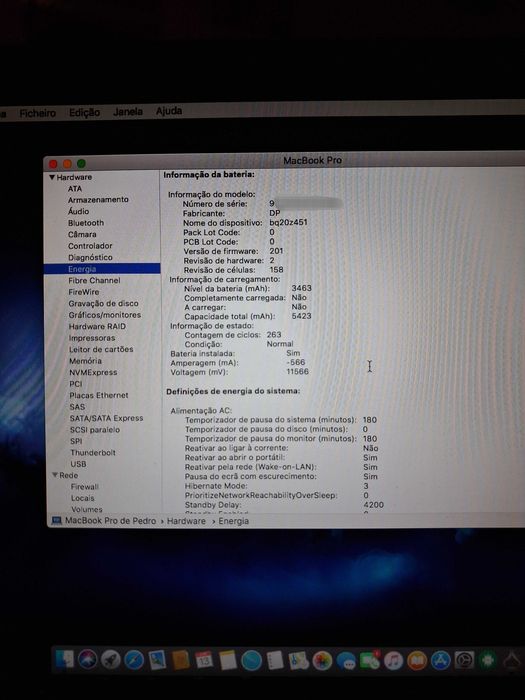
Task: Open System Preferences gear in Dock
Action: pyautogui.click(x=464, y=661)
